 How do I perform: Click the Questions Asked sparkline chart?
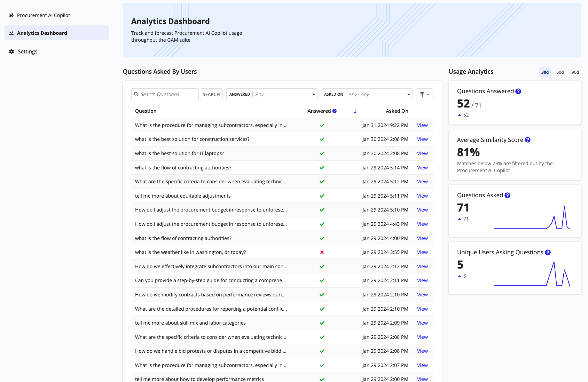click(x=532, y=217)
